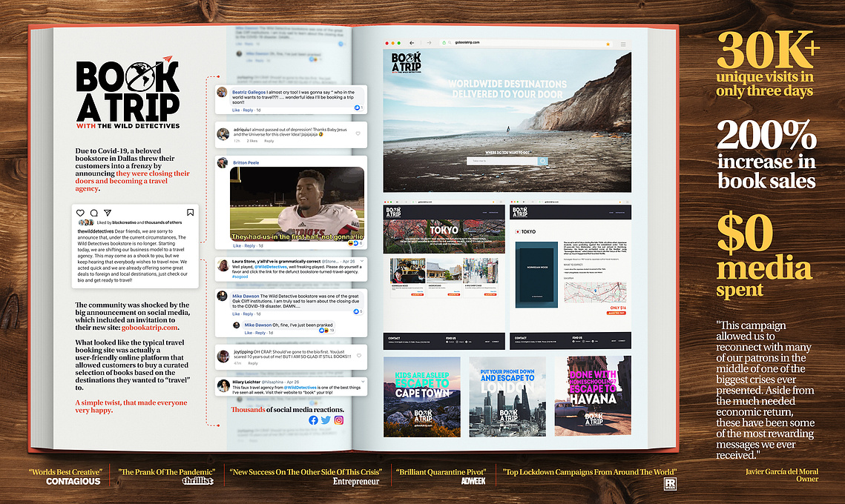This screenshot has height=504, width=845.
Task: Tap the heart icon on the Instagram post
Action: coord(80,213)
